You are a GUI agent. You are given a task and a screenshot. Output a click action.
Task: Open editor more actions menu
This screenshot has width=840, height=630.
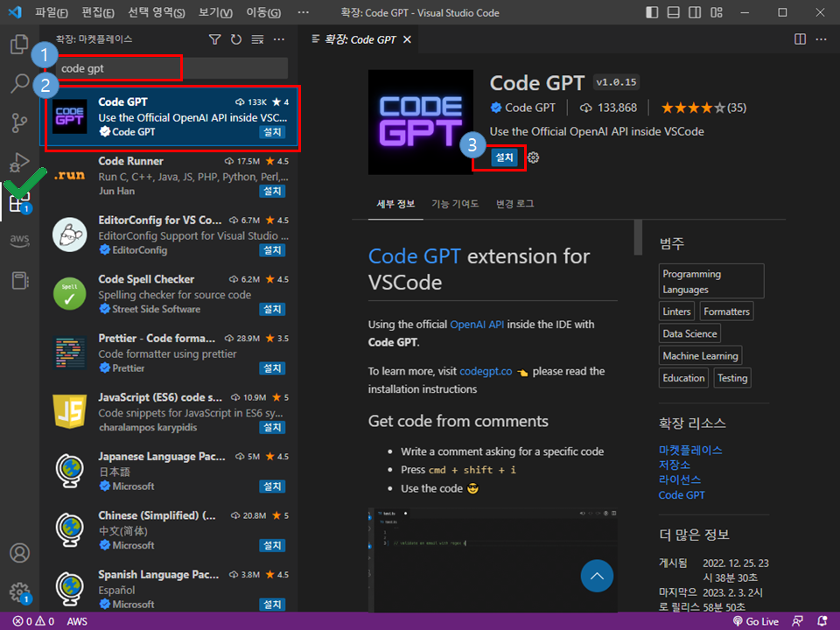pyautogui.click(x=822, y=39)
